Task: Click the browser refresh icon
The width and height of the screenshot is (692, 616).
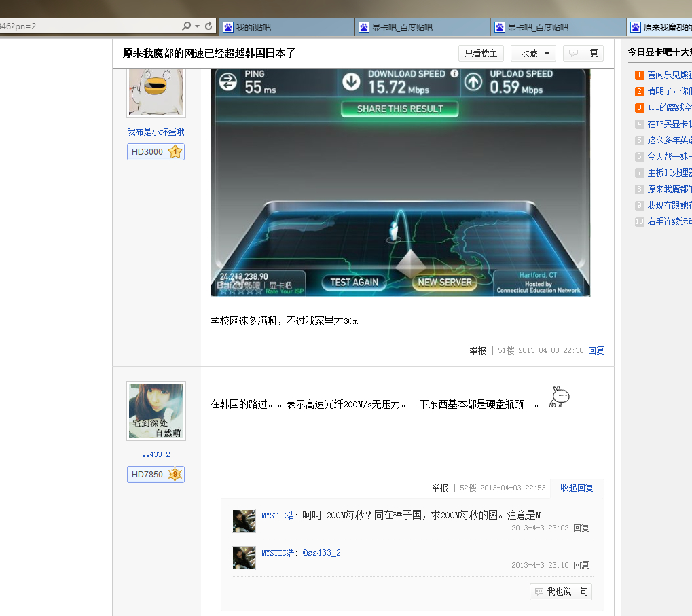Action: pos(208,26)
